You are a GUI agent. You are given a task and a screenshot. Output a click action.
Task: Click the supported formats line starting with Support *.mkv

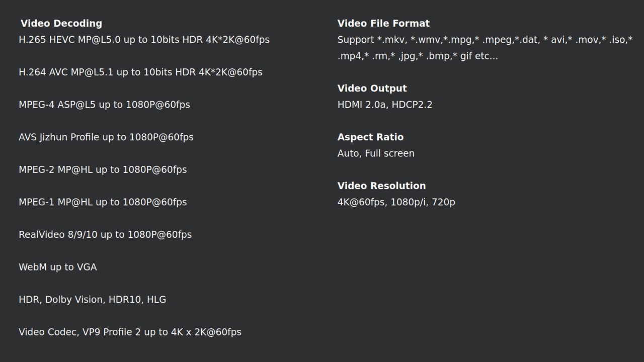tap(485, 40)
